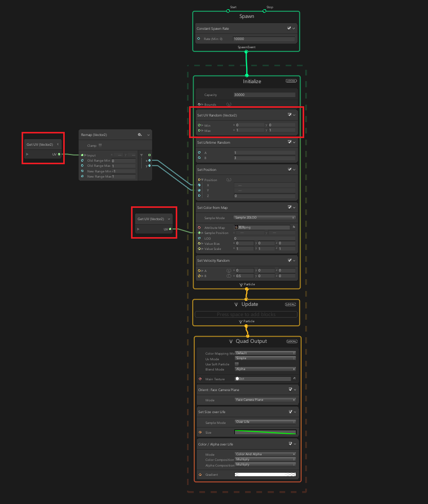Collapse the Position property foldout

pyautogui.click(x=202, y=180)
